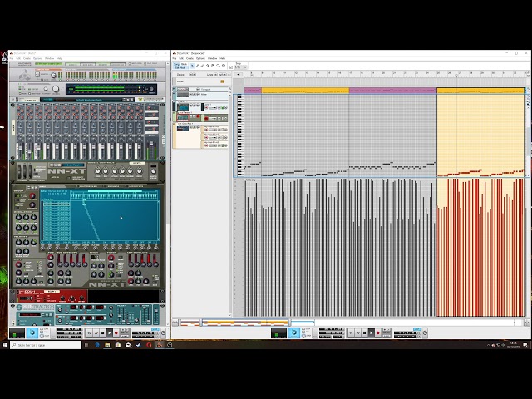Select the NN-XT track device thumbnail
The height and width of the screenshot is (399, 532).
[x=183, y=106]
